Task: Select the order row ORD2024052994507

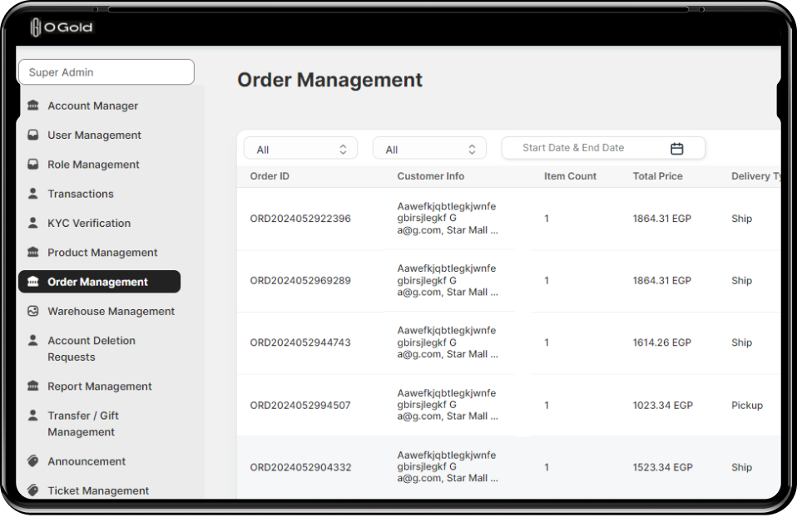Action: click(300, 406)
